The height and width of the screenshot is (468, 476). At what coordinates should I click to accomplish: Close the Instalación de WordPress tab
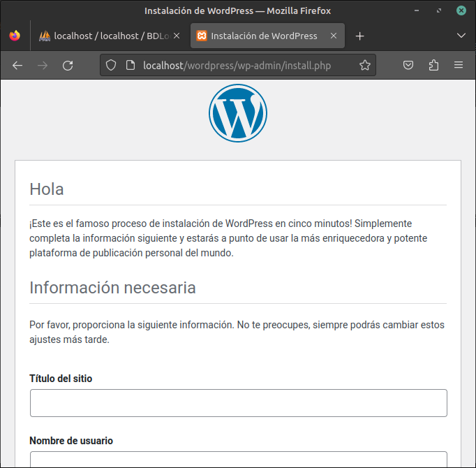(334, 36)
